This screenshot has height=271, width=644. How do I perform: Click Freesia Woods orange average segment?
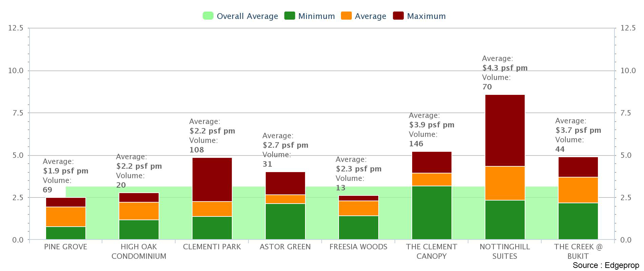point(358,208)
